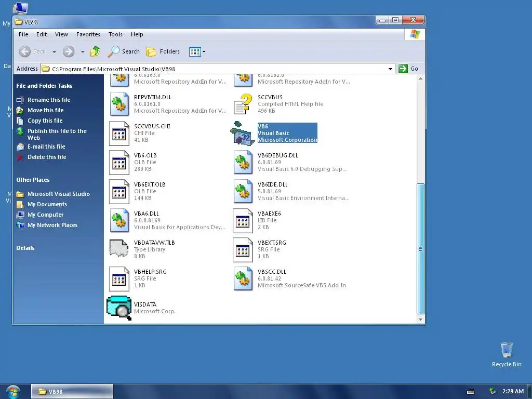Image resolution: width=532 pixels, height=399 pixels.
Task: Select the VBAEXE6 LIB file icon
Action: [x=243, y=221]
